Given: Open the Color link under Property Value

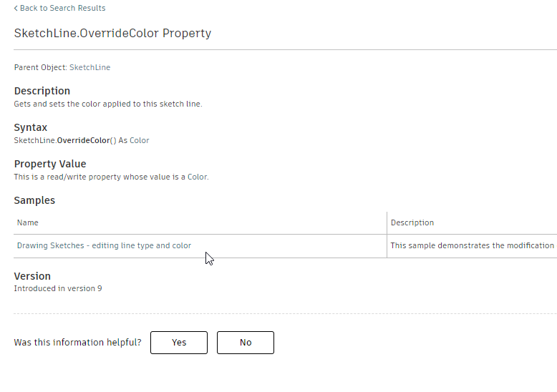Looking at the screenshot, I should (x=197, y=177).
